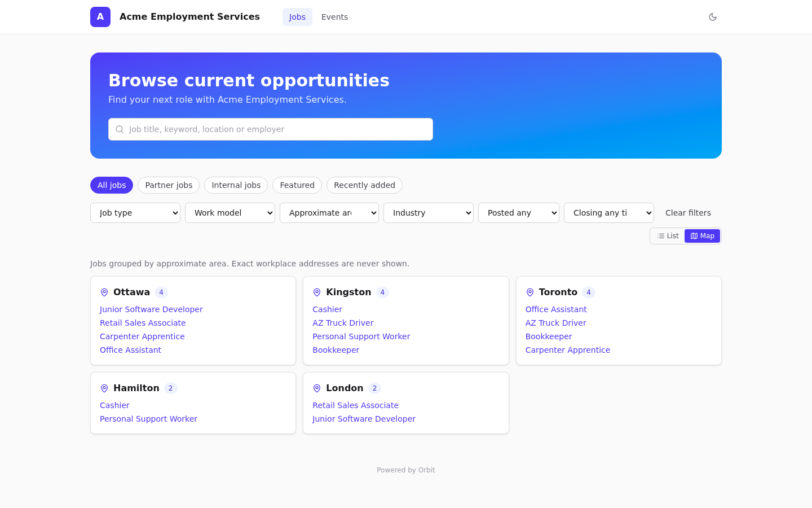Viewport: 812px width, 508px height.
Task: Switch to List view
Action: tap(668, 236)
